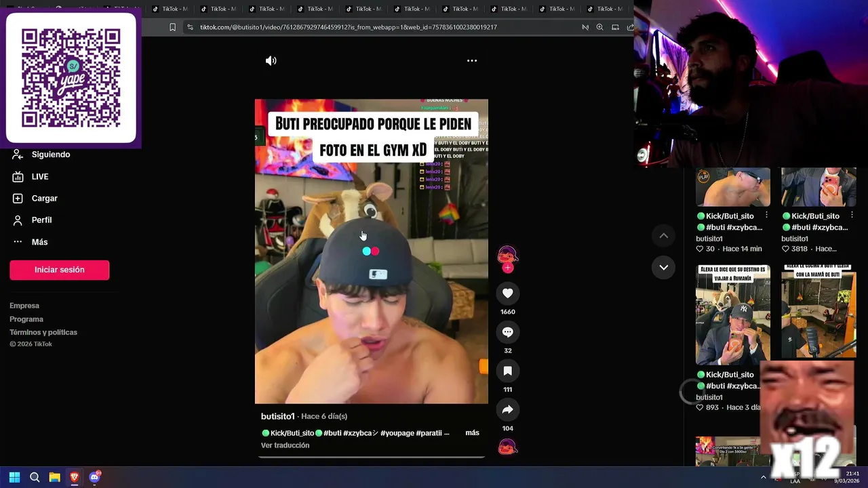Viewport: 868px width, 488px height.
Task: Click the #buti hashtag in the caption
Action: pos(332,433)
